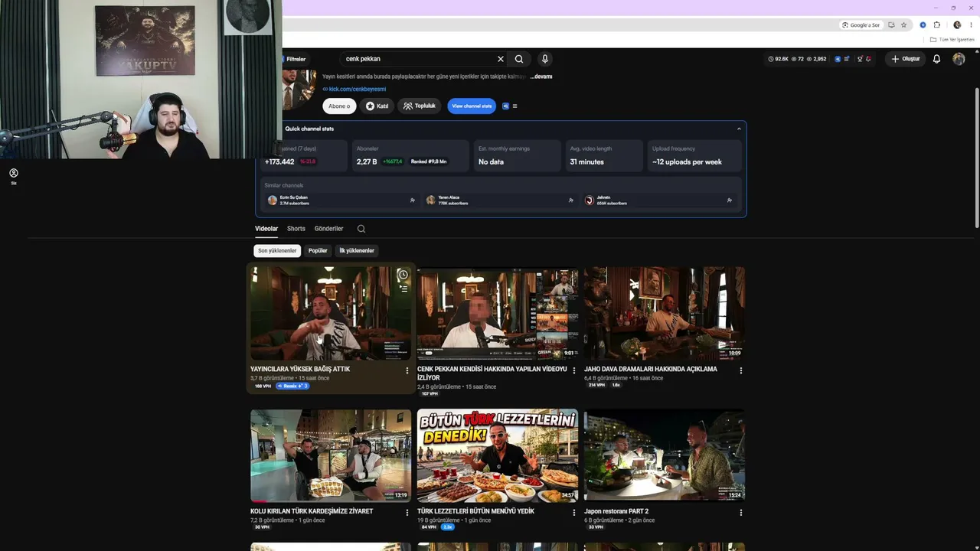Switch to the Gönderiler tab
Image resolution: width=980 pixels, height=551 pixels.
[x=328, y=229]
